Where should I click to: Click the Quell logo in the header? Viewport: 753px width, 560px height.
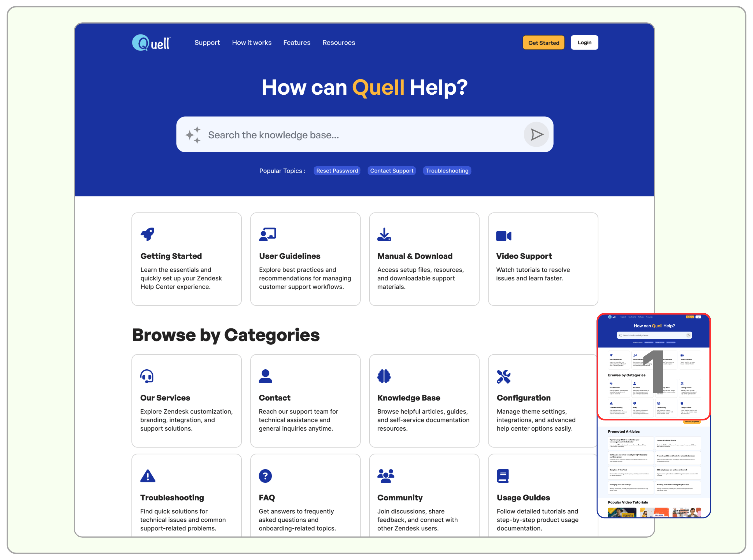coord(151,43)
